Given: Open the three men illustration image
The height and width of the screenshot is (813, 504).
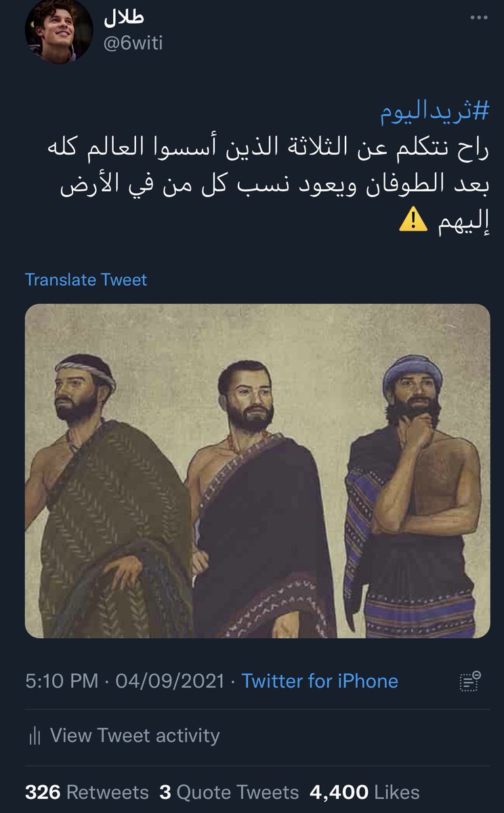Looking at the screenshot, I should pos(257,471).
